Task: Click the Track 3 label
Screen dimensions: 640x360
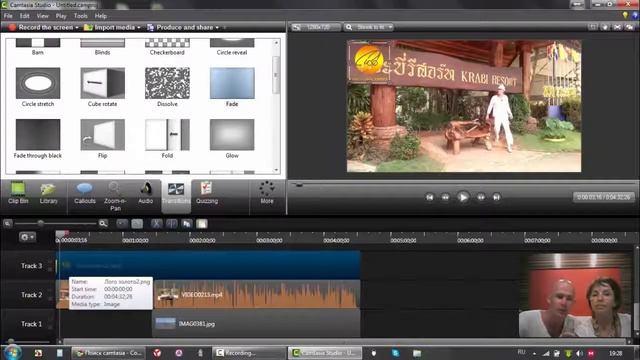Action: [x=31, y=266]
